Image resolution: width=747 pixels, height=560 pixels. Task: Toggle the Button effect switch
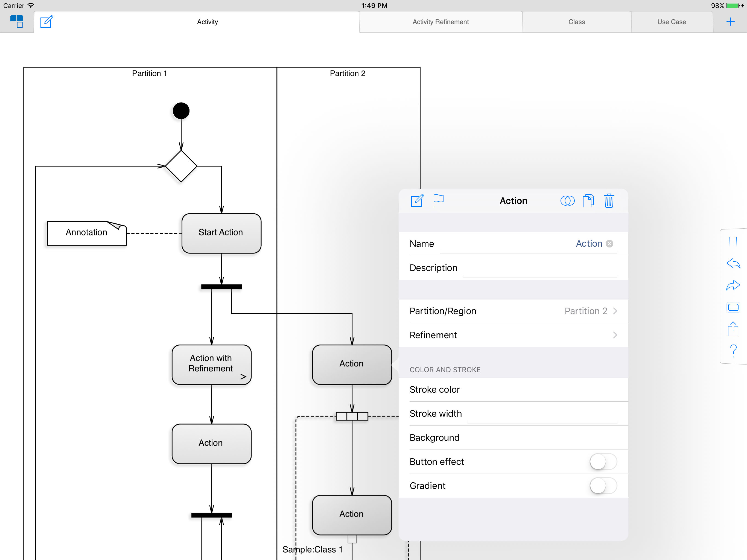(603, 462)
